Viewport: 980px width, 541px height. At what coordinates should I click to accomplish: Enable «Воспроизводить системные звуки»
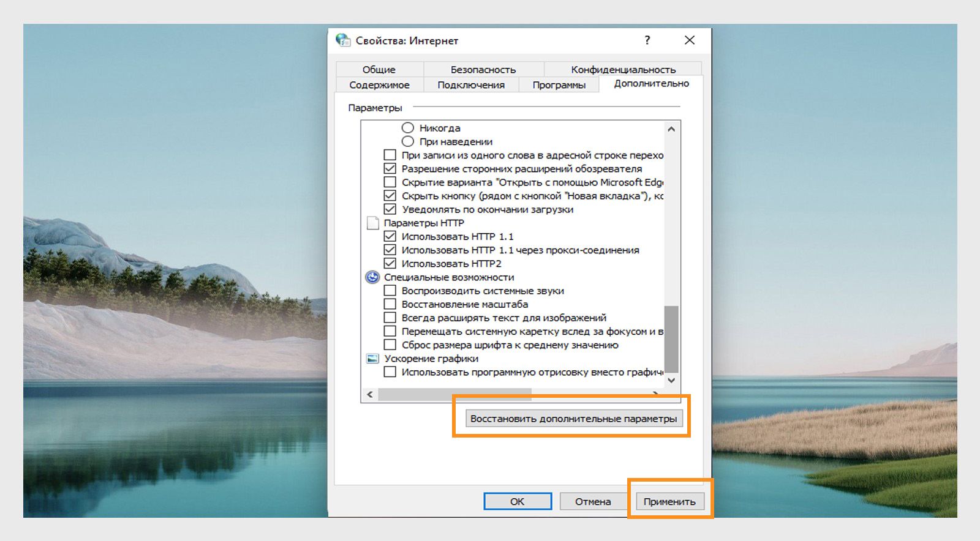tap(390, 291)
